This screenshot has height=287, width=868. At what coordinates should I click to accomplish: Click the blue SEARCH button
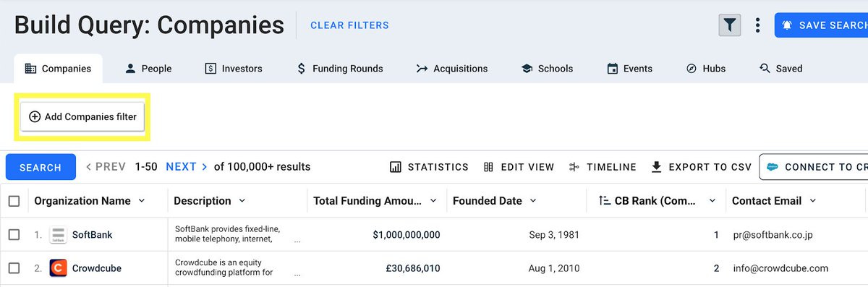tap(41, 167)
